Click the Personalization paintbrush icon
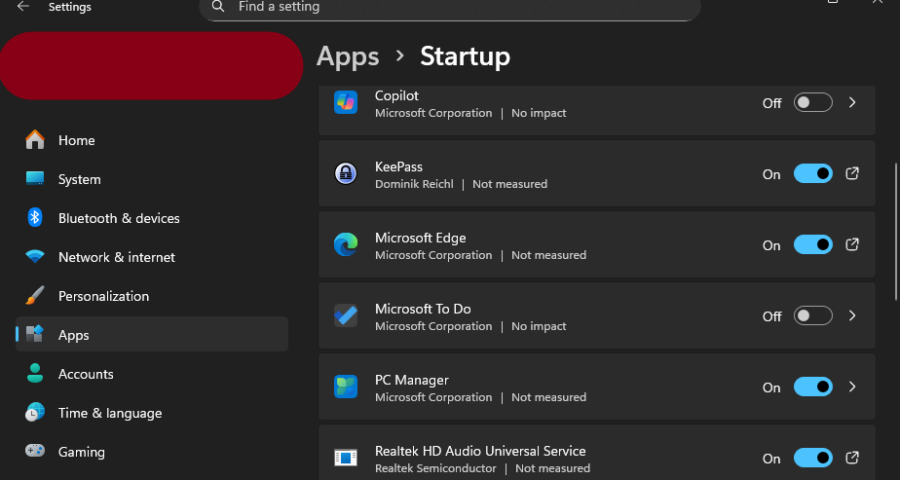900x480 pixels. point(35,296)
